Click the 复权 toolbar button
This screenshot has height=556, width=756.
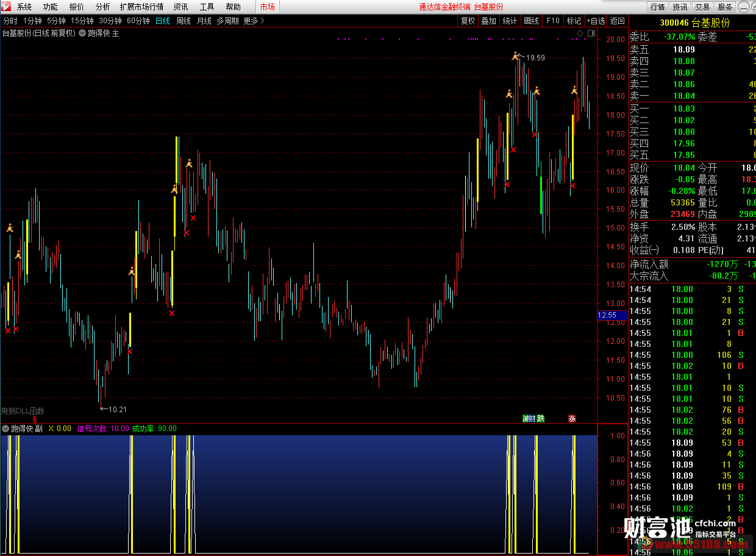(x=468, y=21)
